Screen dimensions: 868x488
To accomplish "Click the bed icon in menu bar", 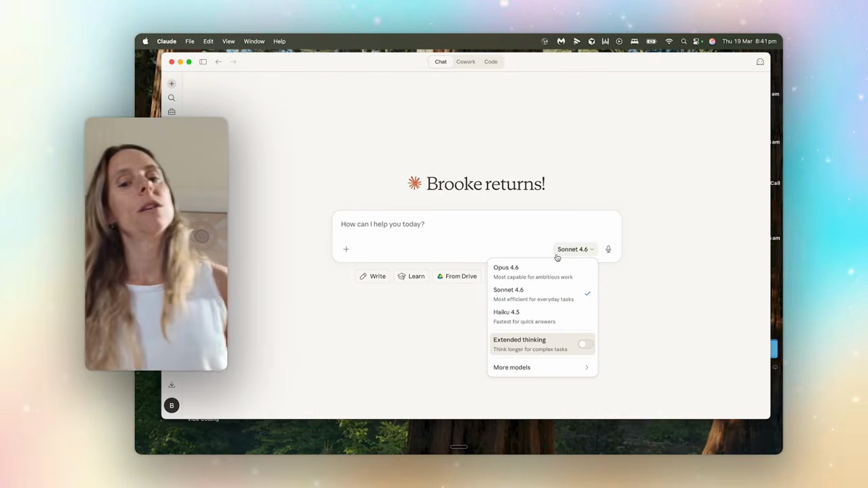I will pyautogui.click(x=634, y=41).
